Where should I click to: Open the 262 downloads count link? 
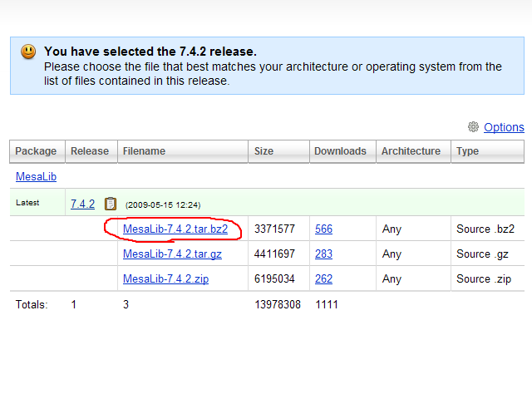(x=323, y=279)
